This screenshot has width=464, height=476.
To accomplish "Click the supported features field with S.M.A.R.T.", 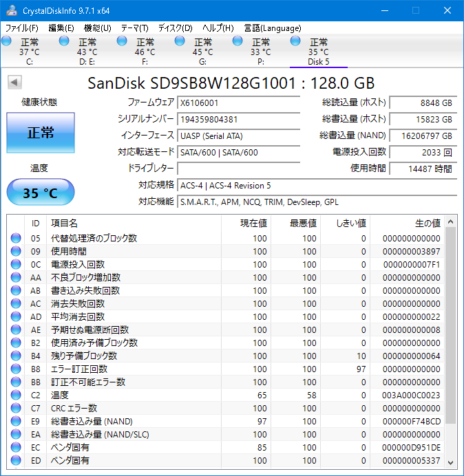I will coord(317,202).
